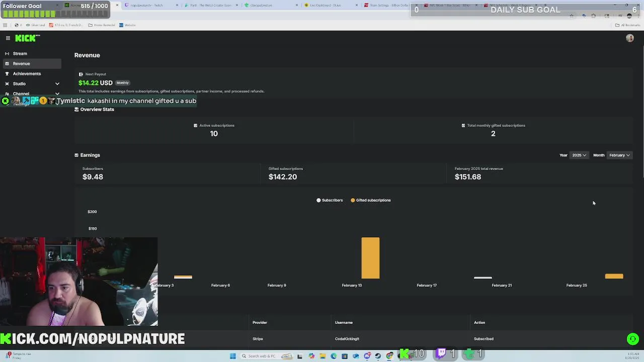Viewport: 644px width, 362px height.
Task: Open the Home Remodel bookmarks folder
Action: (x=102, y=25)
